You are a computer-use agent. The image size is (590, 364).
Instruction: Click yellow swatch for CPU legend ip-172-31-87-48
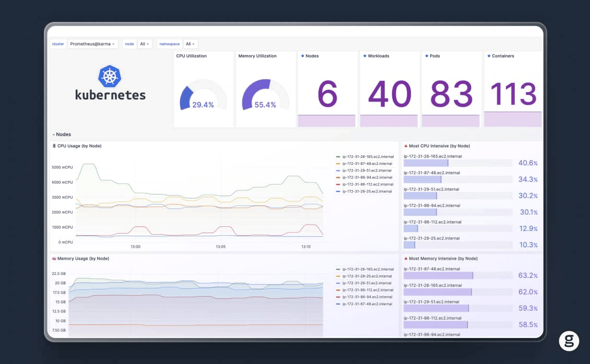tap(338, 164)
